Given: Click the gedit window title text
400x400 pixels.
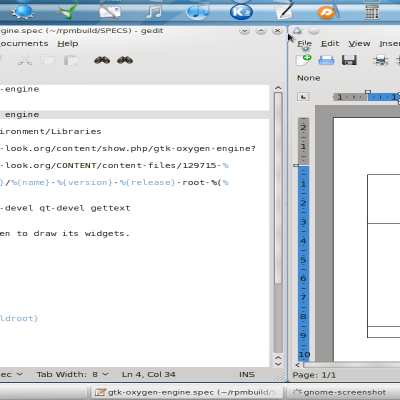Looking at the screenshot, I should tap(82, 31).
